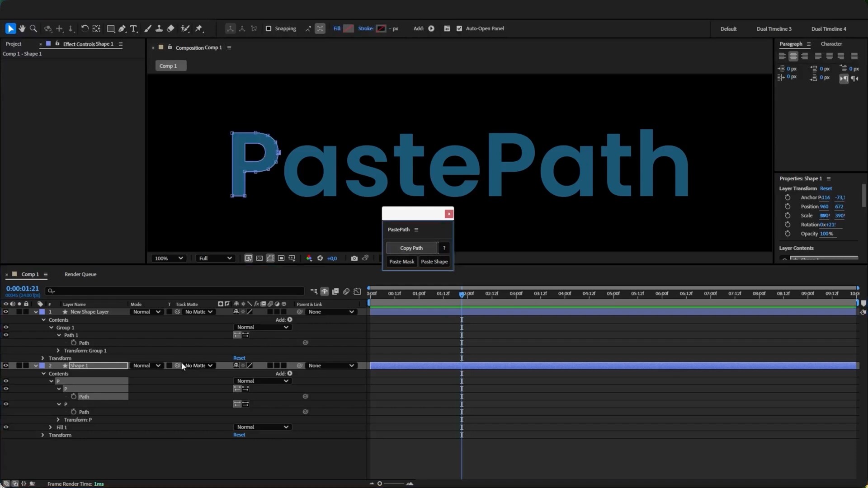Click the Copy Path button
Viewport: 868px width, 488px height.
tap(410, 248)
